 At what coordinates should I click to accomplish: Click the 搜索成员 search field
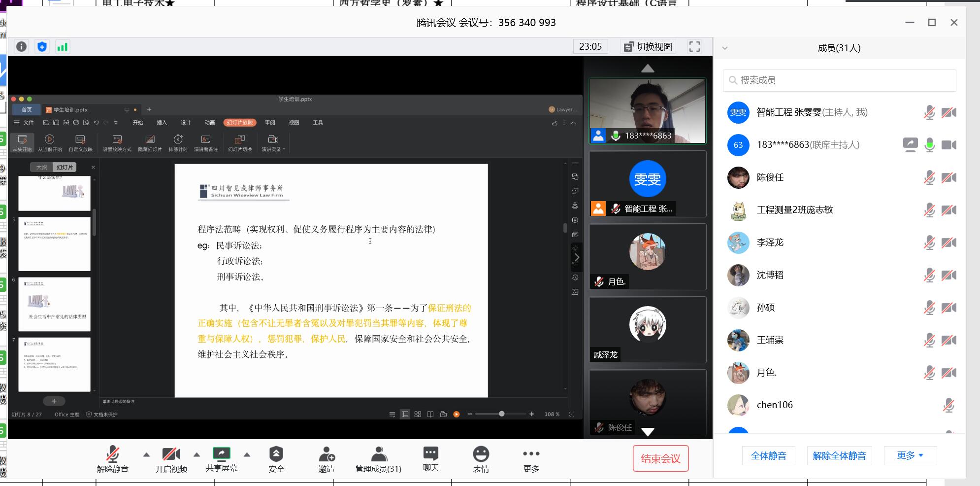[839, 80]
